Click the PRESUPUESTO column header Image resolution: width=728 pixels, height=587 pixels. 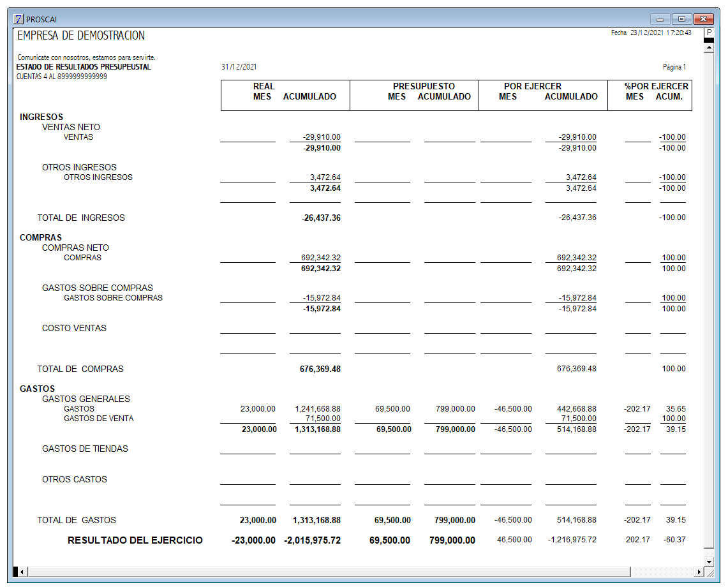pos(424,86)
